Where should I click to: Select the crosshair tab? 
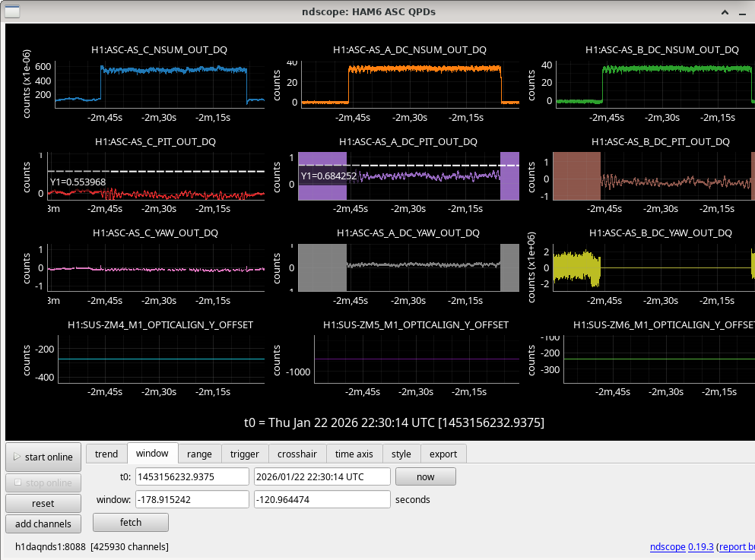point(297,454)
